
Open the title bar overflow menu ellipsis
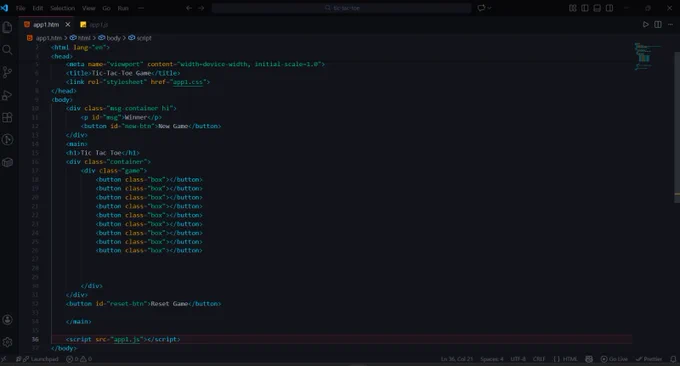click(141, 8)
